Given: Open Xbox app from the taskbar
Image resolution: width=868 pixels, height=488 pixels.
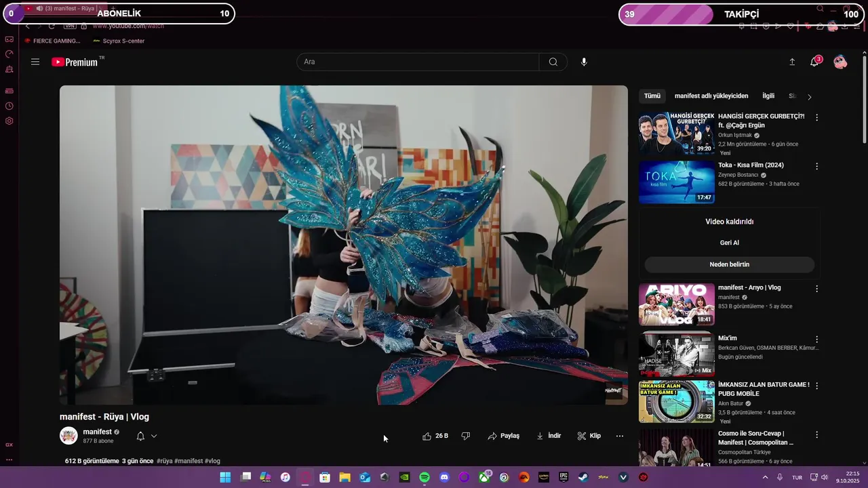Looking at the screenshot, I should [x=484, y=477].
